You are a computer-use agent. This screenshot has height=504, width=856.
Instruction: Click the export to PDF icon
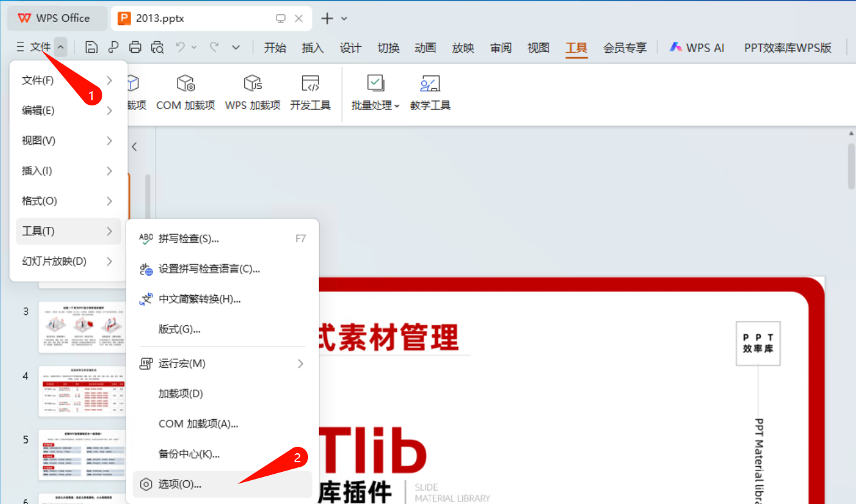[113, 47]
